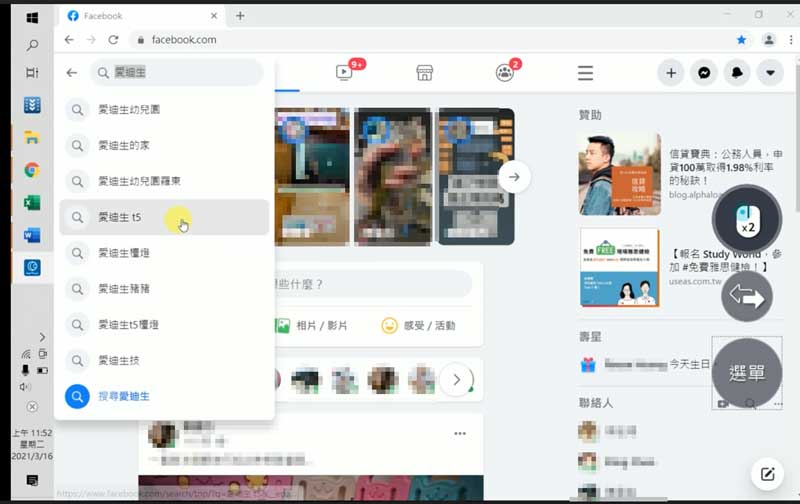Click the new message compose icon
800x504 pixels.
[x=767, y=474]
